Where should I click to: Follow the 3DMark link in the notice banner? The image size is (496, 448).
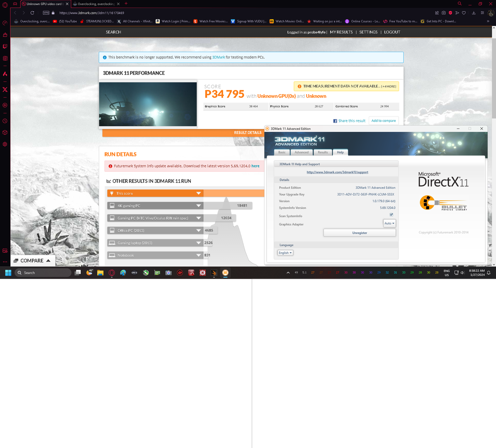218,57
